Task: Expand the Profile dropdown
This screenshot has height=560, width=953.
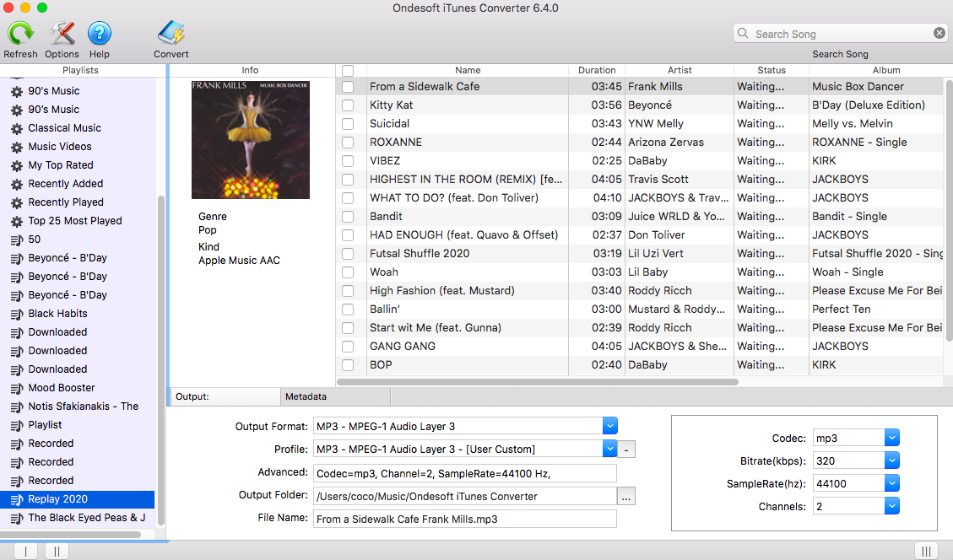Action: pos(610,449)
